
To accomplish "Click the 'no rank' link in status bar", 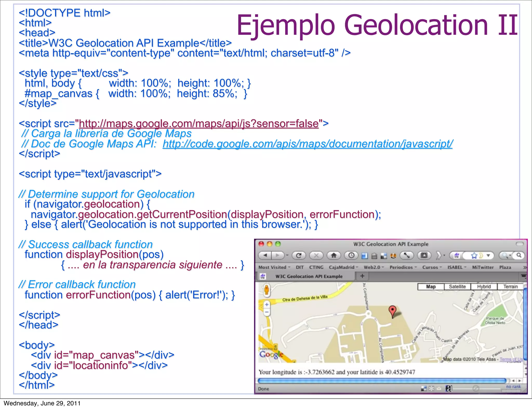I will [513, 387].
